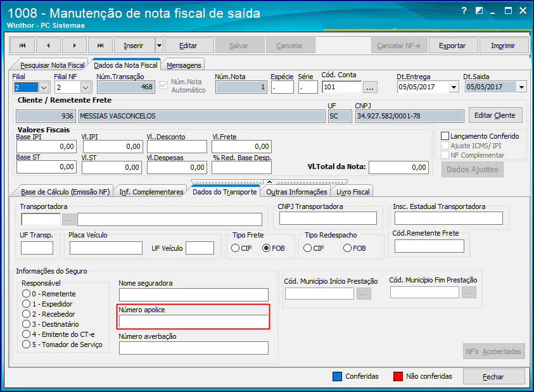534x392 pixels.
Task: Open Inf. Complementares tab
Action: tap(151, 192)
